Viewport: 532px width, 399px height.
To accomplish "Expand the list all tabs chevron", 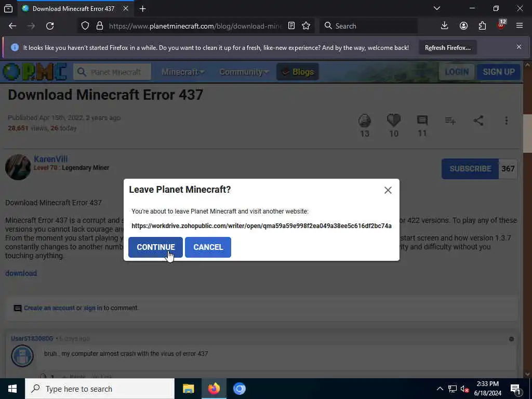I will point(436,8).
